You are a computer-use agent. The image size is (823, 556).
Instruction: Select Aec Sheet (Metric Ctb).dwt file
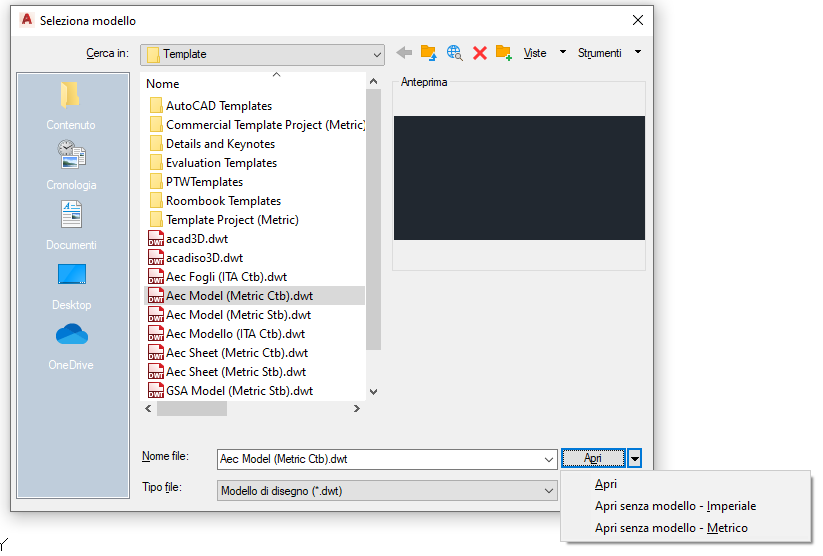coord(228,352)
